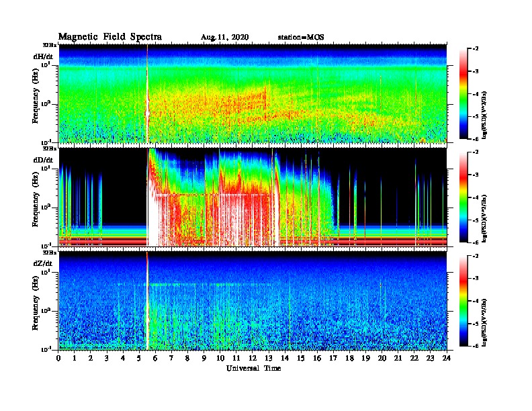Click hour tick label "0" on time axis
The width and height of the screenshot is (532, 411).
tap(58, 358)
